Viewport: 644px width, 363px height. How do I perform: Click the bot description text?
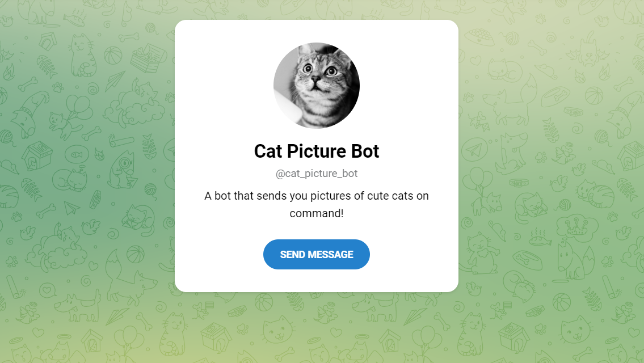pyautogui.click(x=317, y=204)
